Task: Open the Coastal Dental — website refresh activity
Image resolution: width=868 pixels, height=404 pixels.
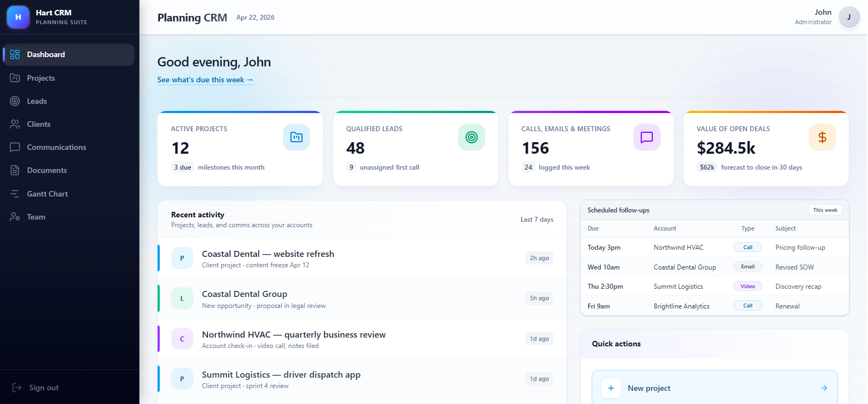Action: coord(362,258)
